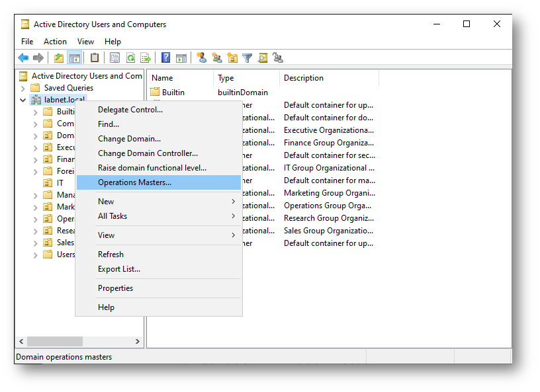Collapse the labnet.local domain node

(x=23, y=100)
